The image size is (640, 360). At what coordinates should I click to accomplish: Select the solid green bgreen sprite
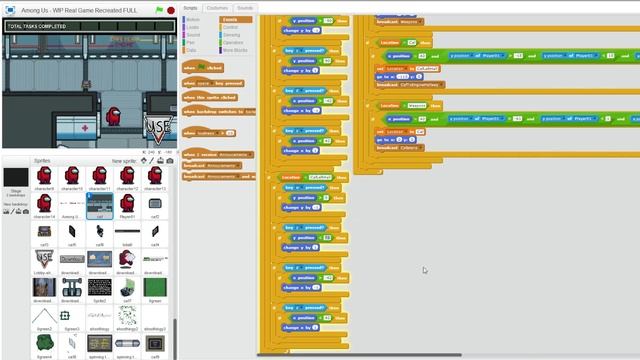pyautogui.click(x=155, y=290)
